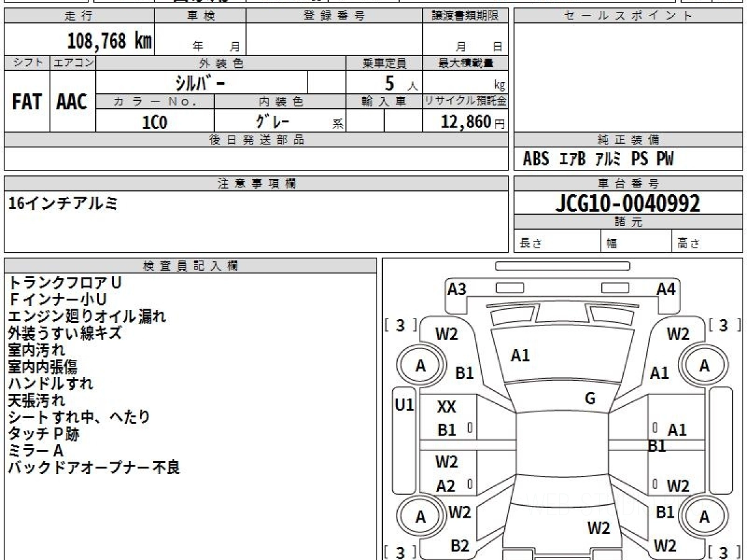
Task: Select ABS in the equipment list
Action: tap(536, 159)
